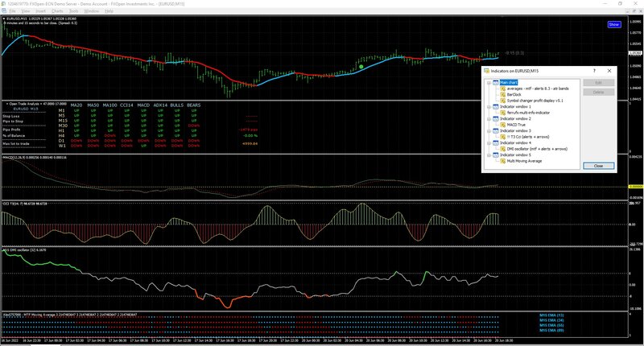The width and height of the screenshot is (644, 346).
Task: Click the M15 EMA (55) label
Action: pyautogui.click(x=551, y=325)
